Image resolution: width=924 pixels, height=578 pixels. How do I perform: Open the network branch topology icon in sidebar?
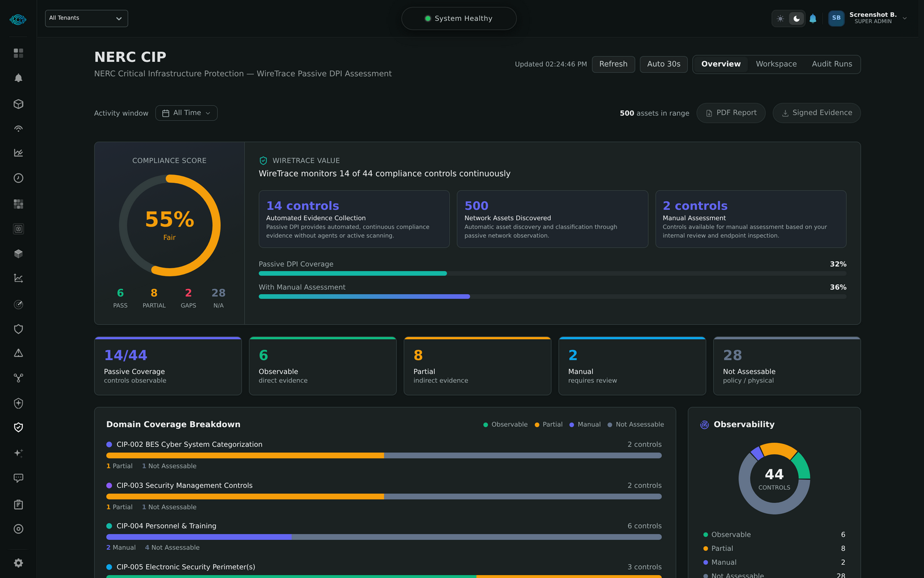point(18,378)
